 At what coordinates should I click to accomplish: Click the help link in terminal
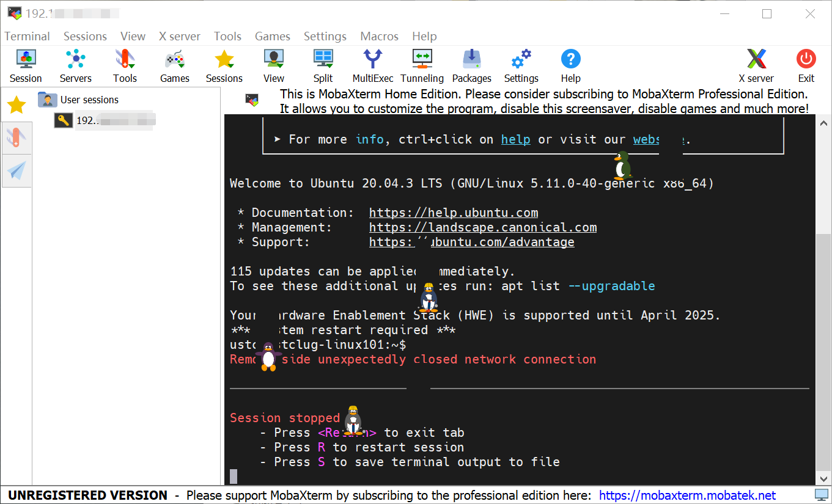coord(515,139)
